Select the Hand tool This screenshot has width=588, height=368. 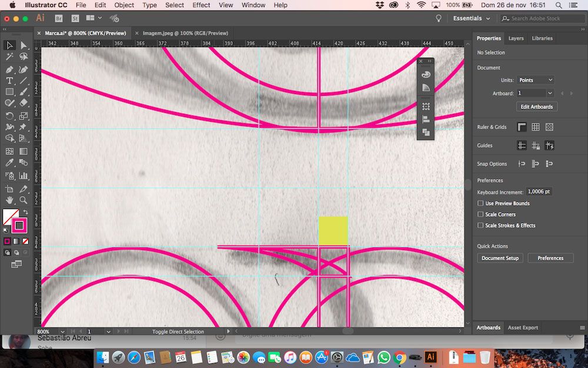(9, 201)
